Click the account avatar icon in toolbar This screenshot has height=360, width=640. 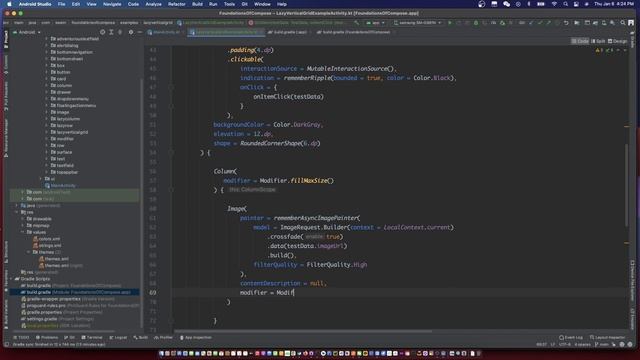tap(631, 23)
